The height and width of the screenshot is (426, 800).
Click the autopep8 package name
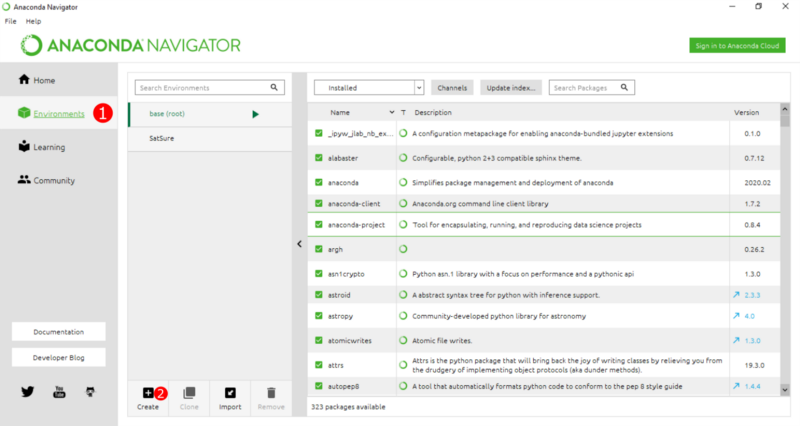click(x=343, y=386)
